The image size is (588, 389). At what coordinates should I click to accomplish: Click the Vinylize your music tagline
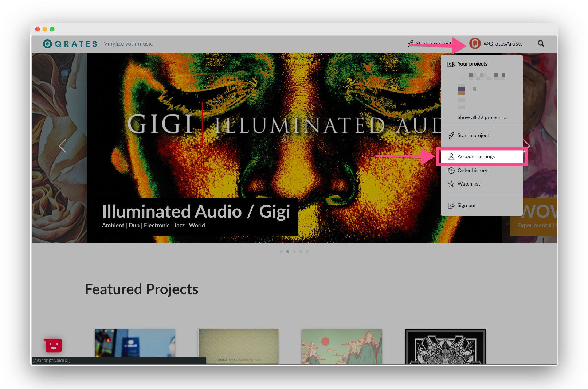point(128,44)
